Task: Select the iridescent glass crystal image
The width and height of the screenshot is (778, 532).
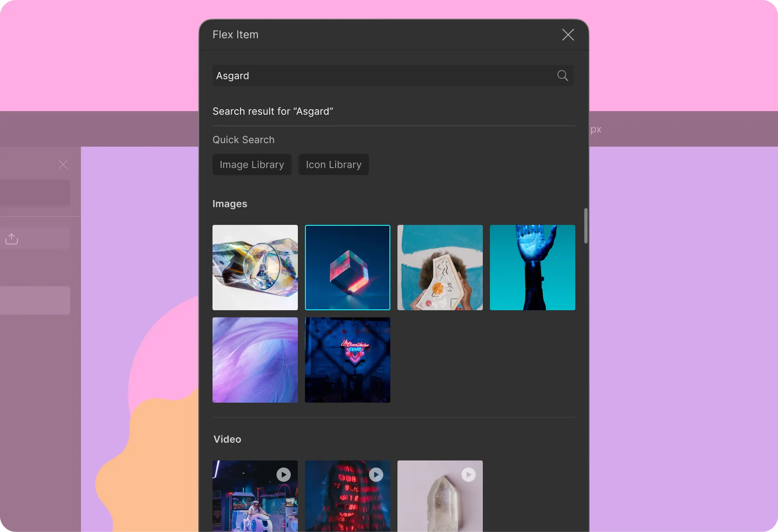Action: coord(255,268)
